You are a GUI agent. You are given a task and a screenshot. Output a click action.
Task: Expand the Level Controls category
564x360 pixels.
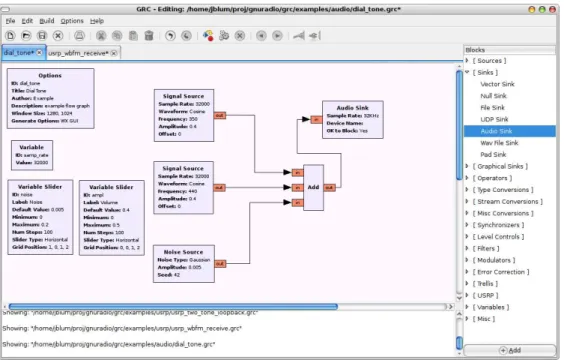pyautogui.click(x=467, y=237)
